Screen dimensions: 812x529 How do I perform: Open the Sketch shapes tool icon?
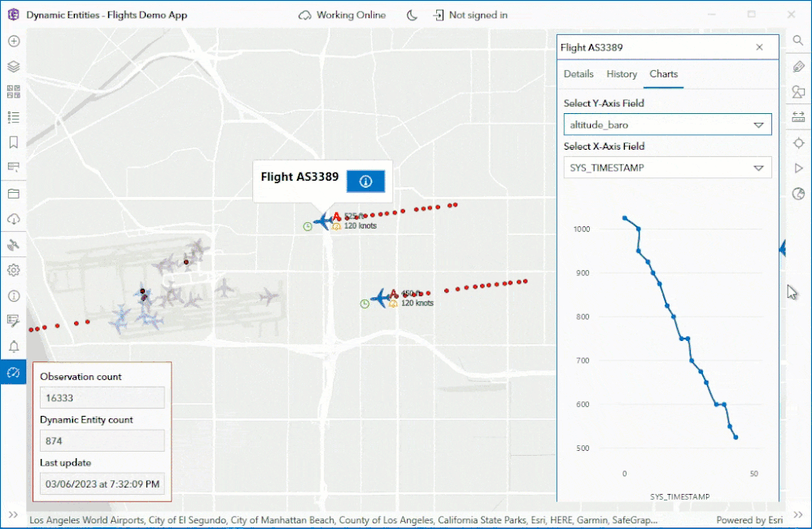tap(798, 92)
